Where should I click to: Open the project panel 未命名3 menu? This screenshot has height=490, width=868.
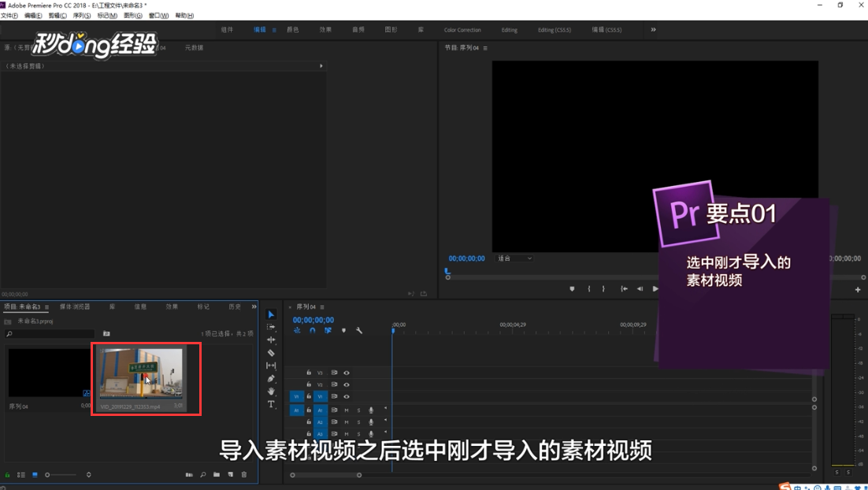pyautogui.click(x=46, y=306)
